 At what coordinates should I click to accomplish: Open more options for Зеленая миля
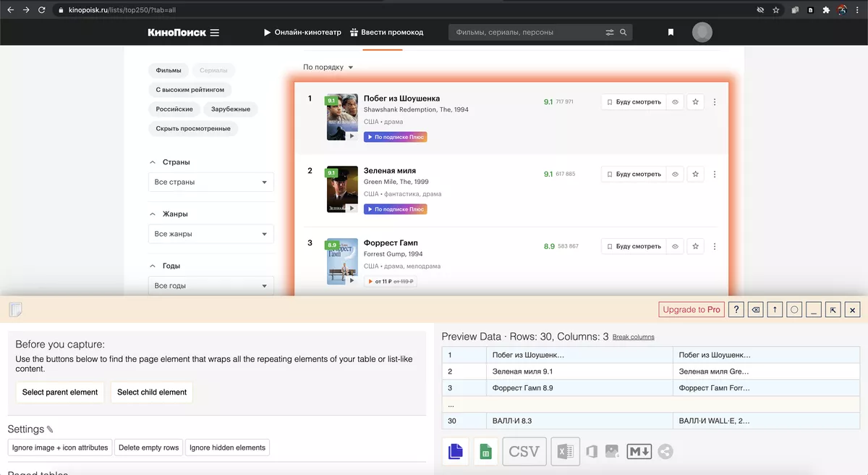(715, 175)
